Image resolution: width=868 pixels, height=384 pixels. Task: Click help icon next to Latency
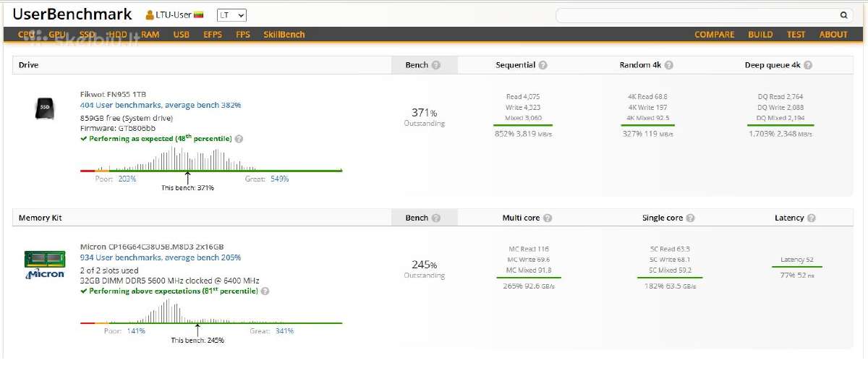pos(811,218)
